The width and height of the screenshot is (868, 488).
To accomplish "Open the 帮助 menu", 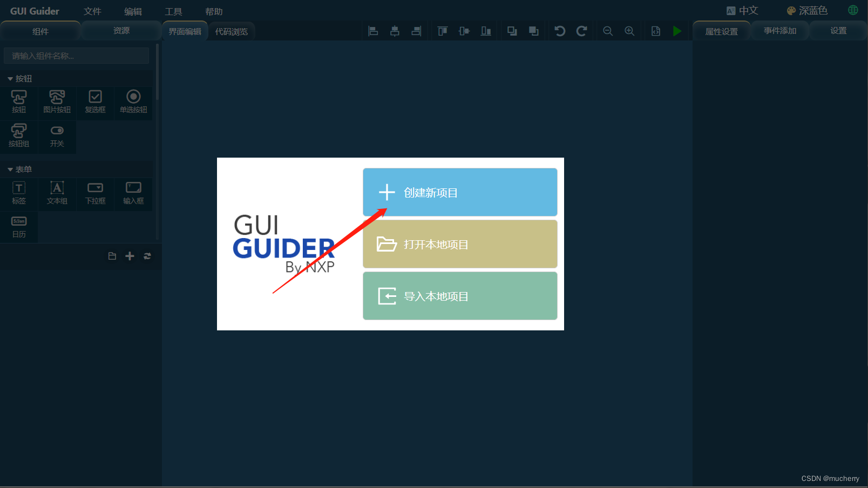I will 214,11.
